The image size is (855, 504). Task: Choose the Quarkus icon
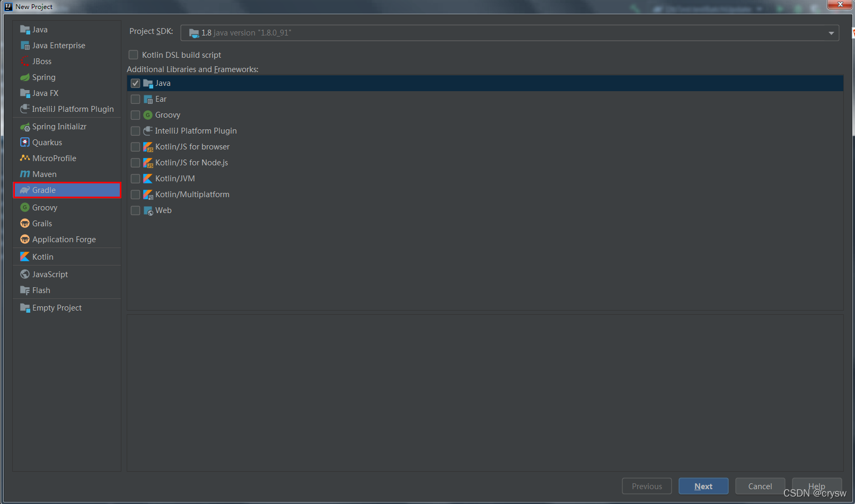pos(25,142)
